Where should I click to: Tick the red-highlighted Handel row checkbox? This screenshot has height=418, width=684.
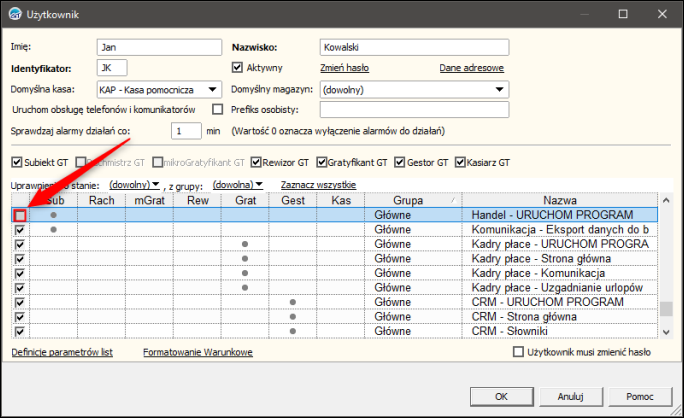pos(20,215)
